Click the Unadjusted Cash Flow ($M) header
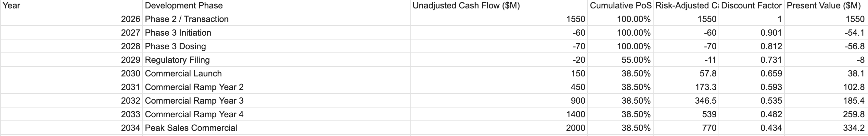 tap(499, 6)
